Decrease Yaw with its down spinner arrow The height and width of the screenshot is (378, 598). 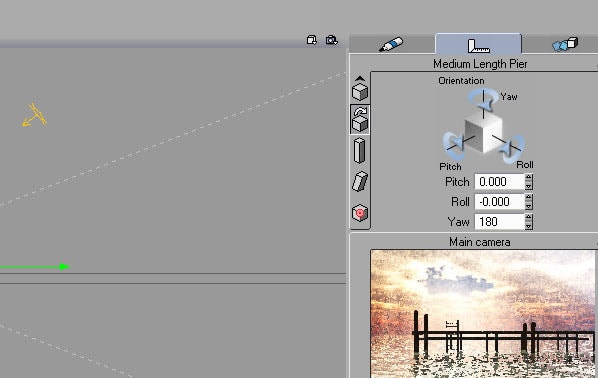(x=529, y=226)
